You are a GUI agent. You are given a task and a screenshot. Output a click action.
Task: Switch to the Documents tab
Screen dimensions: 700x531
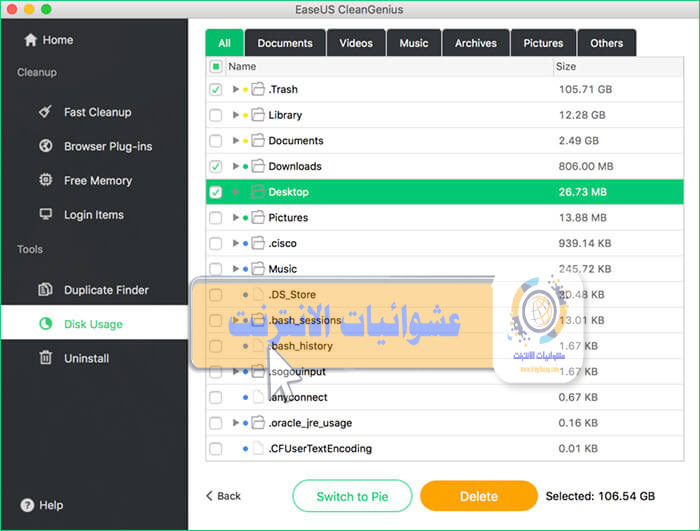(285, 43)
